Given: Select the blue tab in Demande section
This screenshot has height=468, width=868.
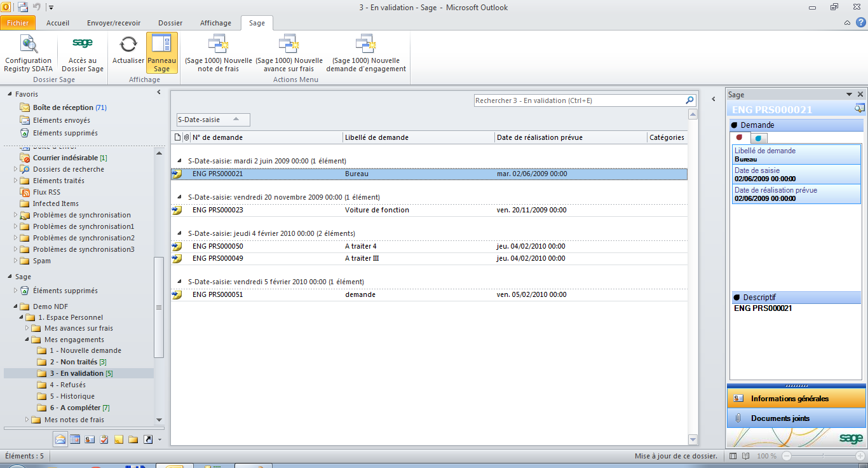Looking at the screenshot, I should tap(759, 138).
